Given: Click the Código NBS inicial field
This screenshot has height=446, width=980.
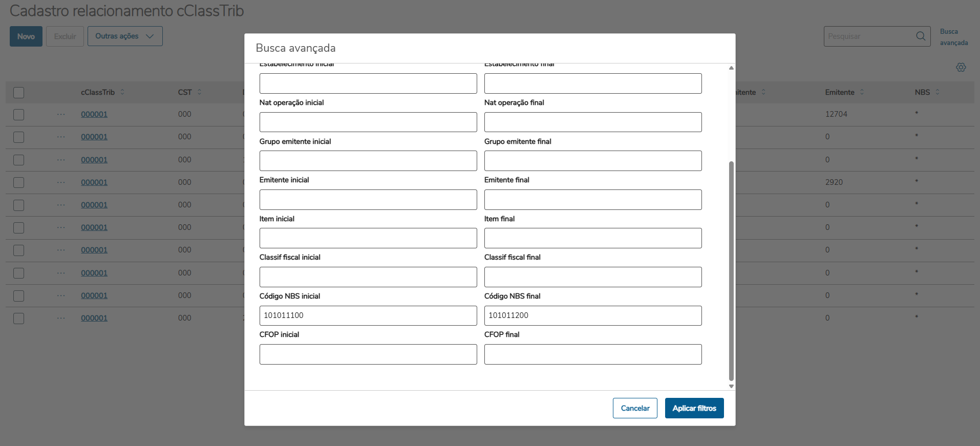Looking at the screenshot, I should (368, 315).
